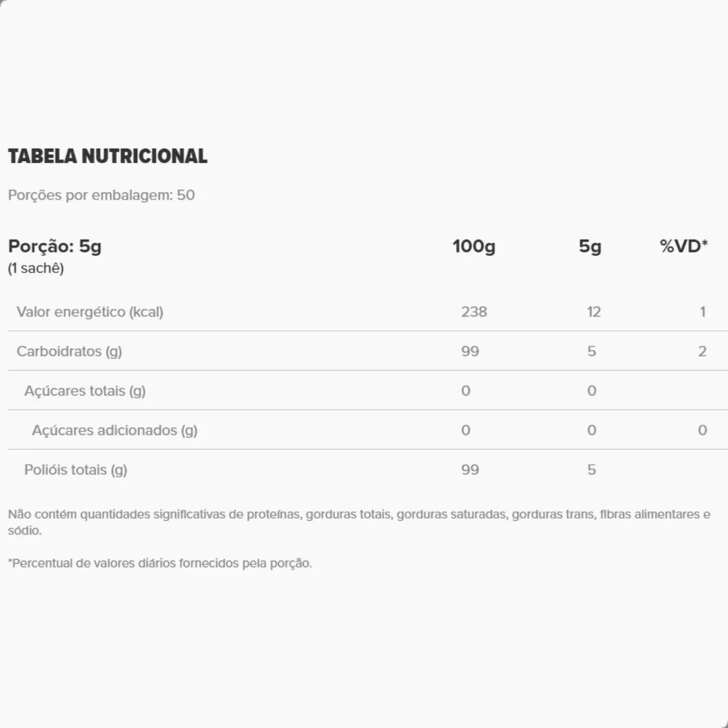Click the 238 kcal value
Image resolution: width=728 pixels, height=728 pixels.
coord(474,312)
